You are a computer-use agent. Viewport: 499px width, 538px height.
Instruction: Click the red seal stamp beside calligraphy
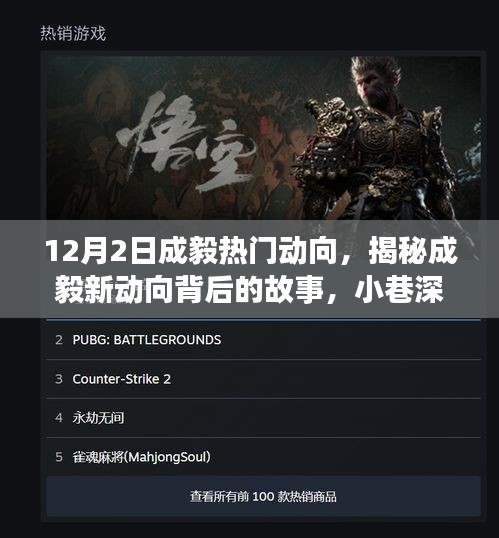pyautogui.click(x=264, y=125)
